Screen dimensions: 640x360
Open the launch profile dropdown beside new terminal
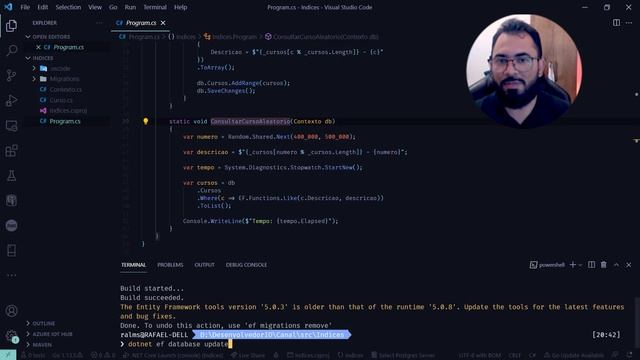(580, 265)
